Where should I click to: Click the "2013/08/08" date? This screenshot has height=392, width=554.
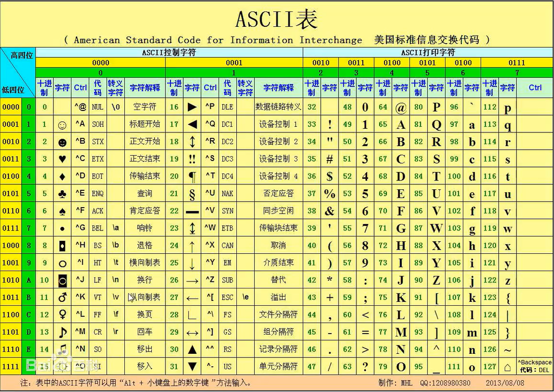(505, 383)
